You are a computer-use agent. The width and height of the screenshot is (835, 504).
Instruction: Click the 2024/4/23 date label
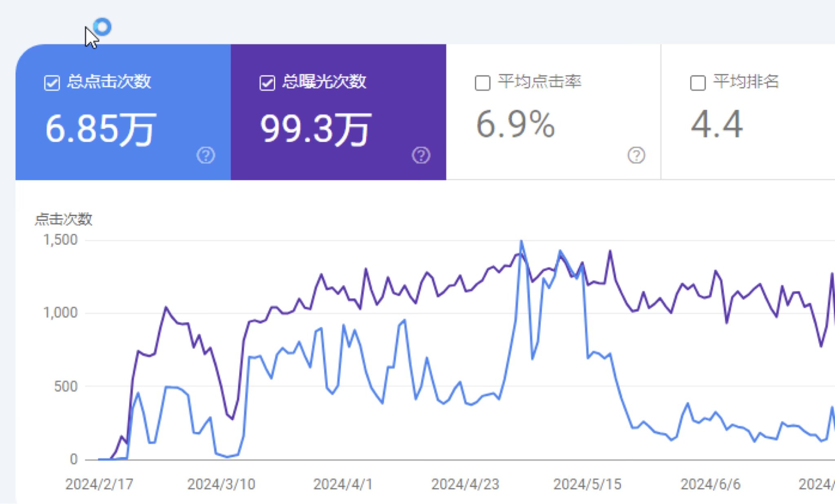(465, 484)
